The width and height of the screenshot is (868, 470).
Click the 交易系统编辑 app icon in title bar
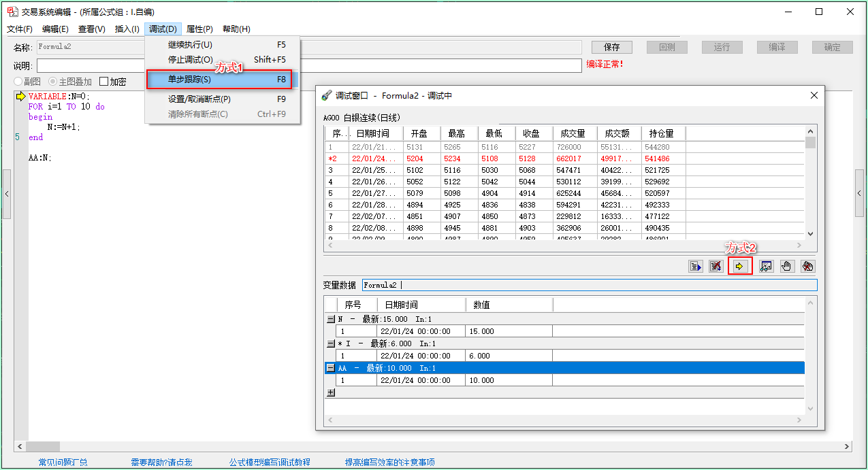(12, 12)
